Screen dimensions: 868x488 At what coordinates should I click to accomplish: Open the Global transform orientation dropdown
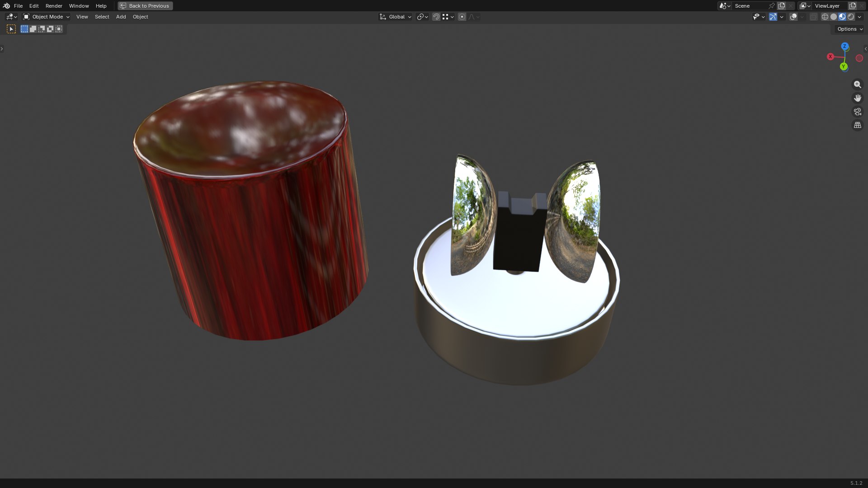395,17
